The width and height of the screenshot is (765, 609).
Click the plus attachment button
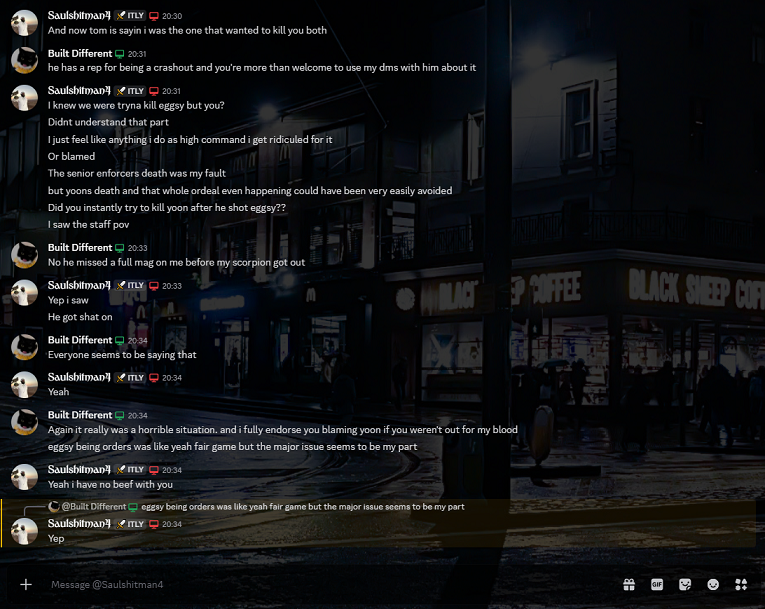[x=26, y=584]
